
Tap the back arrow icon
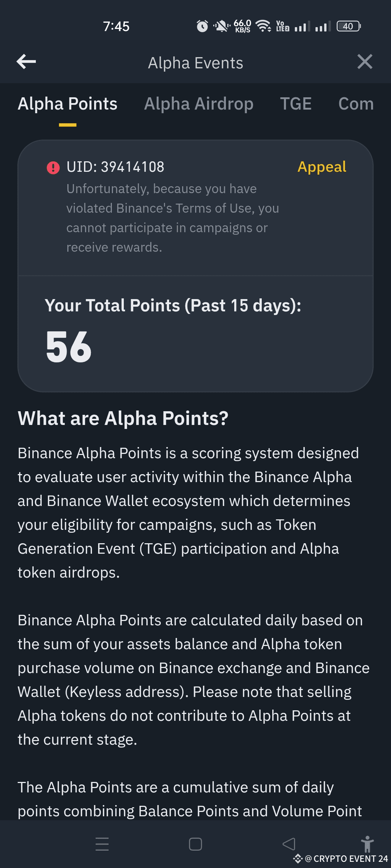tap(26, 61)
